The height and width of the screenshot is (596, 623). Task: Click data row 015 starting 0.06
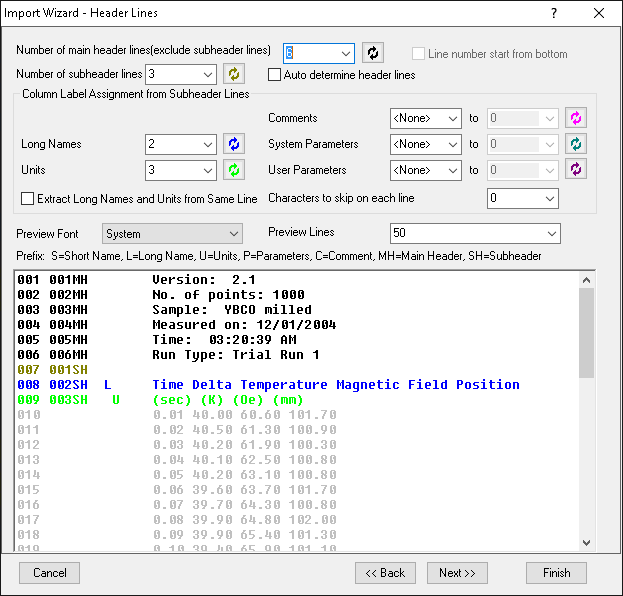pos(245,490)
